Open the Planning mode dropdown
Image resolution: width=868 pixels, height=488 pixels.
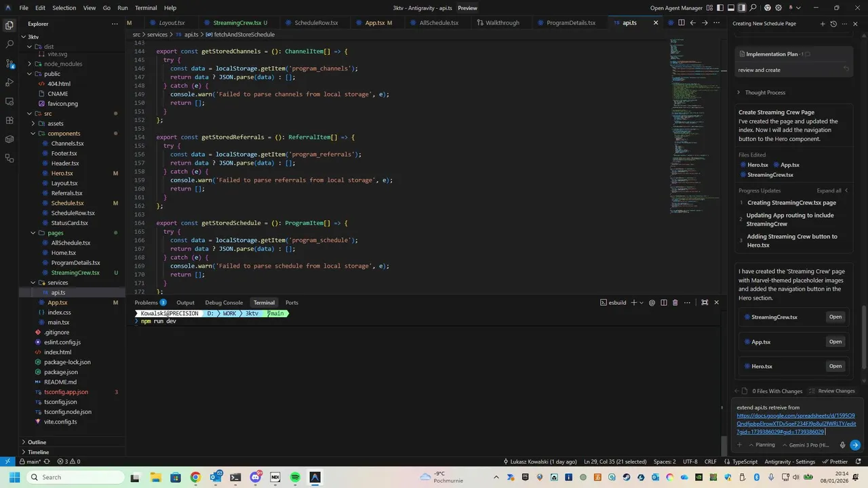tap(762, 445)
